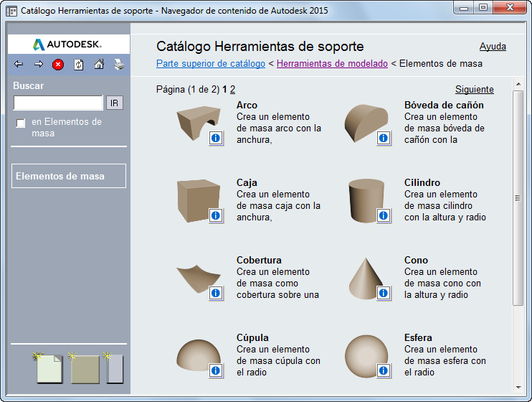
Task: Open info for Cobertura tool
Action: pyautogui.click(x=216, y=294)
